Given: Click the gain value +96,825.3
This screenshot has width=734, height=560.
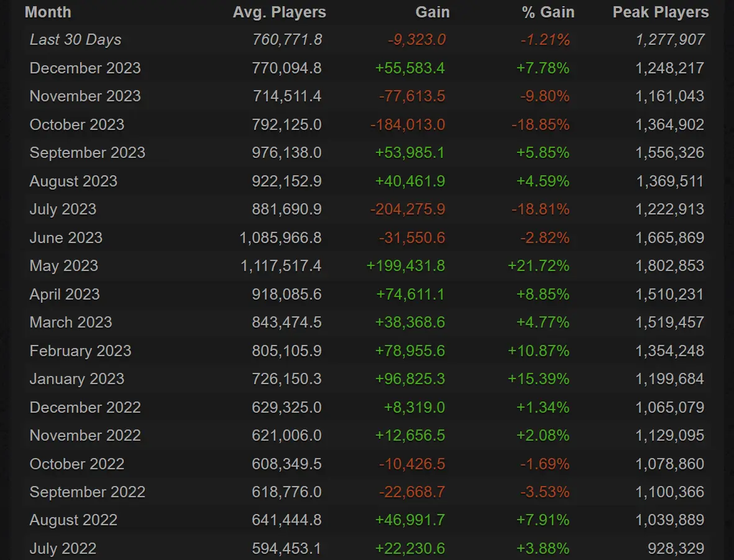Looking at the screenshot, I should (x=410, y=379).
